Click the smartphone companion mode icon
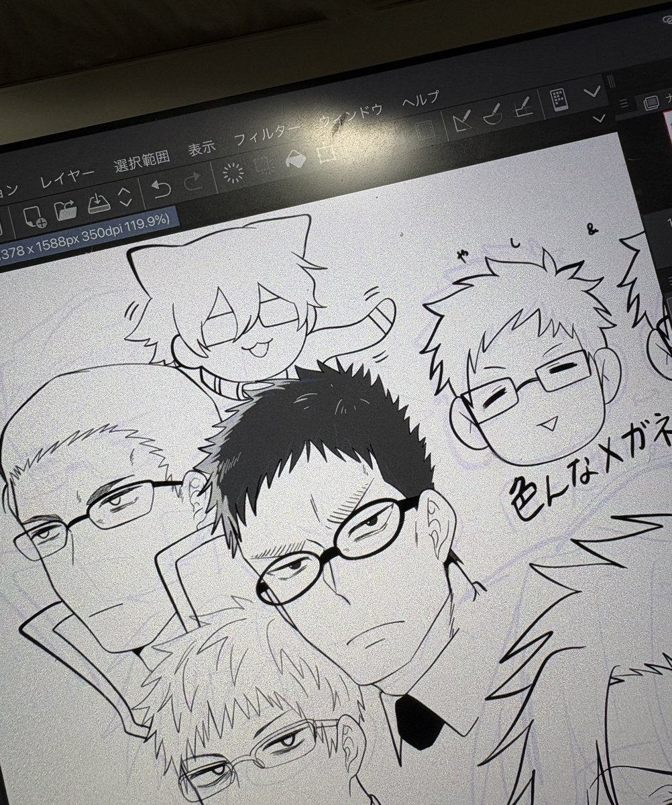 pos(558,99)
